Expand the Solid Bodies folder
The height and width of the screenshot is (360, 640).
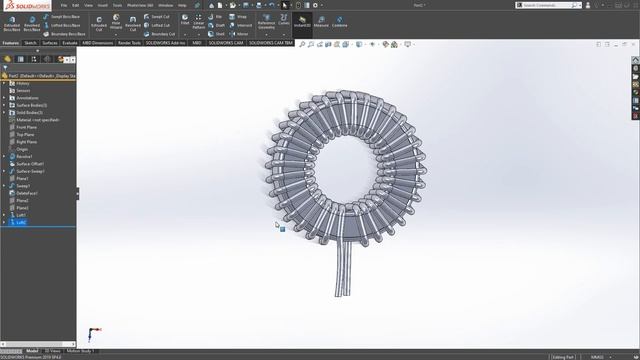[4, 113]
